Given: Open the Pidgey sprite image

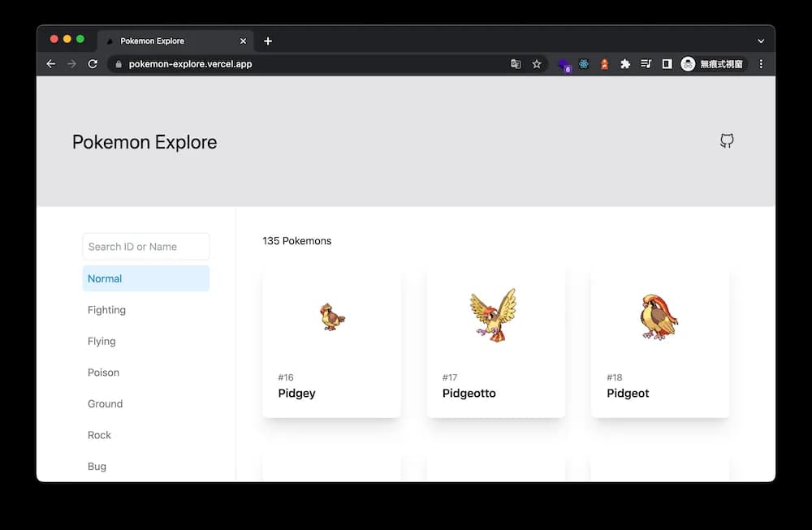Looking at the screenshot, I should tap(332, 317).
